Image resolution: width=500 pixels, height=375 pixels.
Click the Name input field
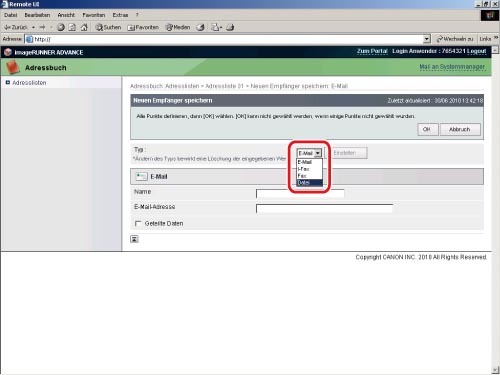pyautogui.click(x=300, y=194)
